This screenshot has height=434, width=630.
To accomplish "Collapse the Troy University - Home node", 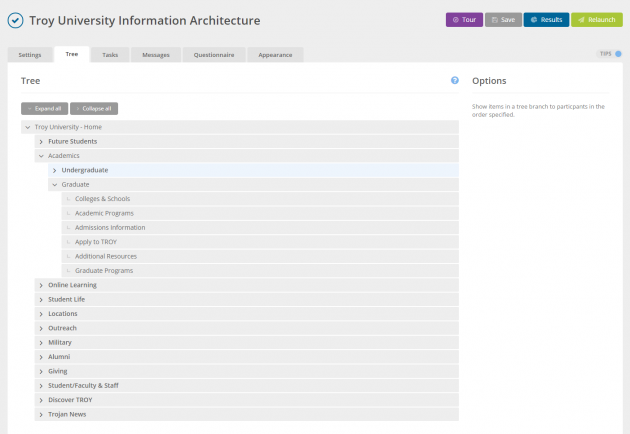I will pos(28,127).
